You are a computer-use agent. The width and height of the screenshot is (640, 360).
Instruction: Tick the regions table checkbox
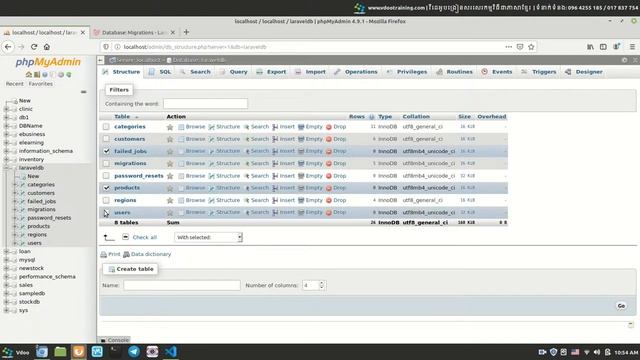pyautogui.click(x=106, y=200)
